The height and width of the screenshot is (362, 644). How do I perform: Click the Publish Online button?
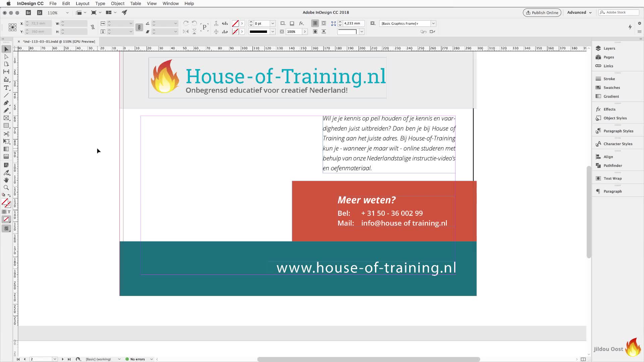coord(542,12)
